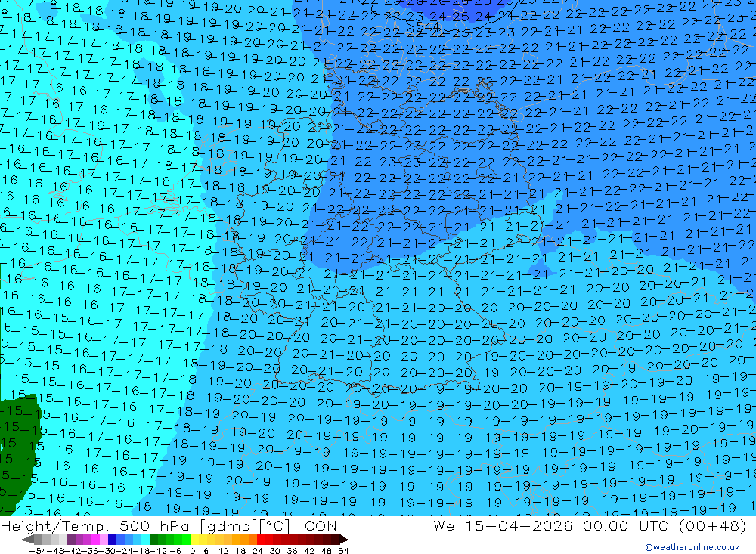The image size is (756, 554).
Task: Click the gray left arrow end of color scale
Action: (x=27, y=539)
